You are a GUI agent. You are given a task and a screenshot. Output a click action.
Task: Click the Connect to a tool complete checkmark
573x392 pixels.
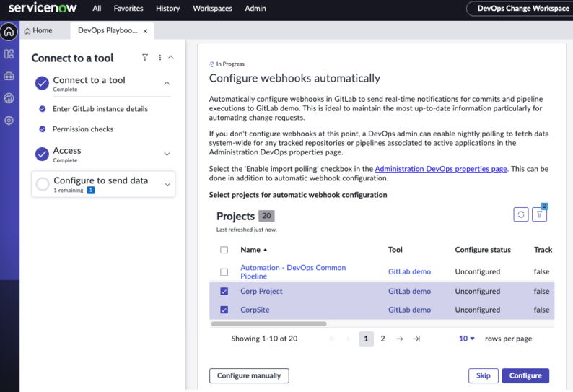pyautogui.click(x=42, y=83)
